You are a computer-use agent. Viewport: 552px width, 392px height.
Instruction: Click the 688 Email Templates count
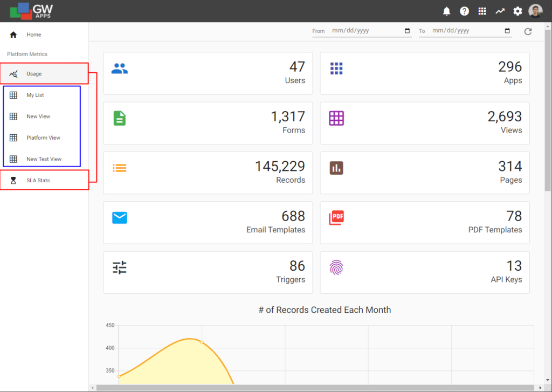click(x=293, y=216)
